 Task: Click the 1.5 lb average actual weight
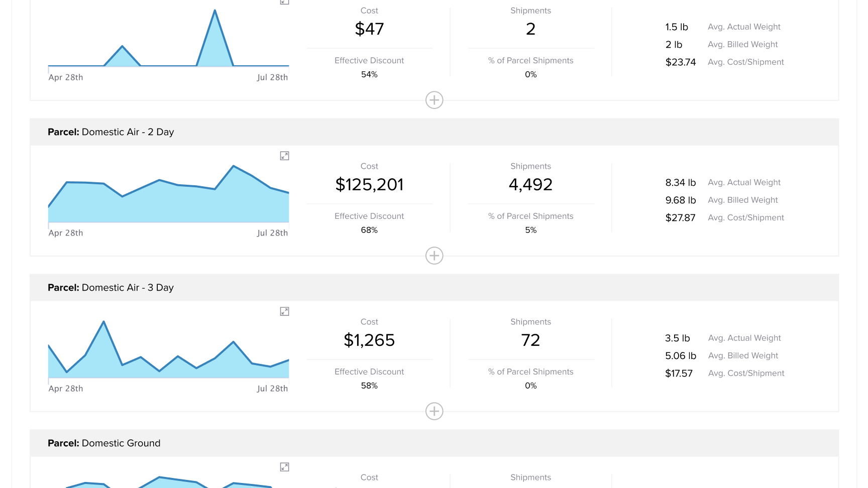coord(677,27)
